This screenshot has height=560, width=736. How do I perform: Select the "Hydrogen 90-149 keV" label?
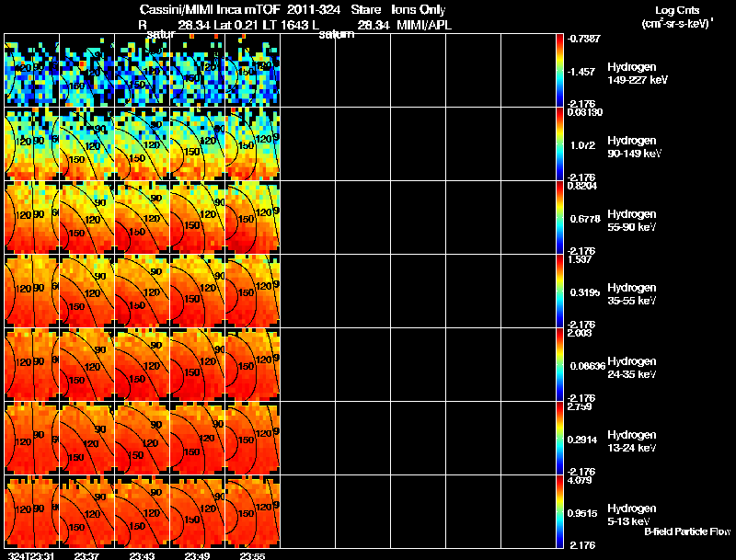[x=634, y=147]
